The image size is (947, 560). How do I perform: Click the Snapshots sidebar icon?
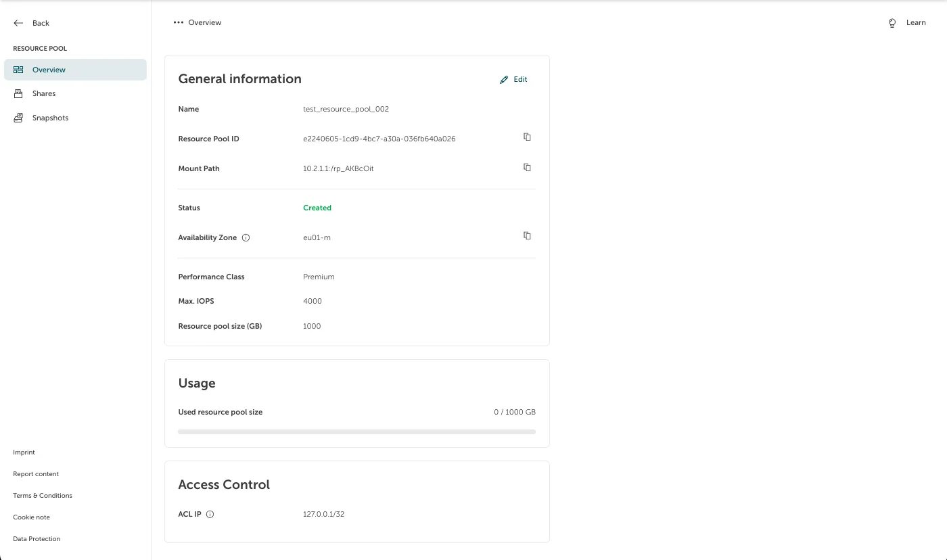click(x=18, y=118)
